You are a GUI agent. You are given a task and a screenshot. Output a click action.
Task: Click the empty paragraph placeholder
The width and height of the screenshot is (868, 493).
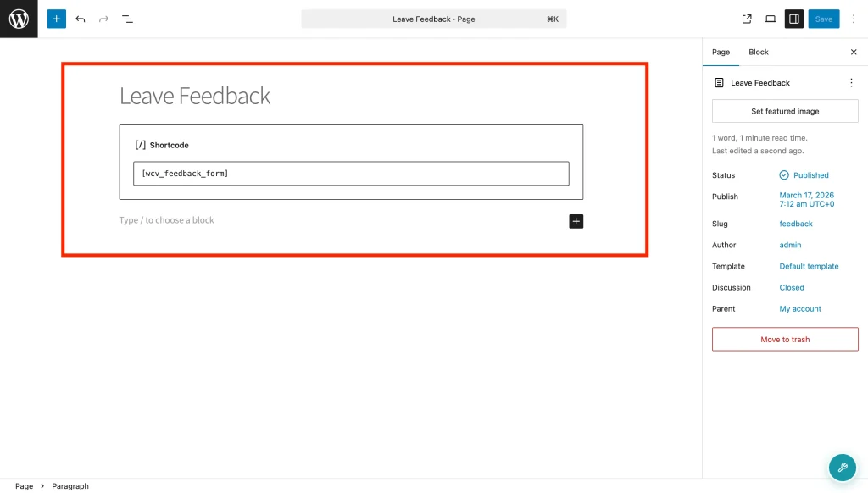(x=166, y=220)
